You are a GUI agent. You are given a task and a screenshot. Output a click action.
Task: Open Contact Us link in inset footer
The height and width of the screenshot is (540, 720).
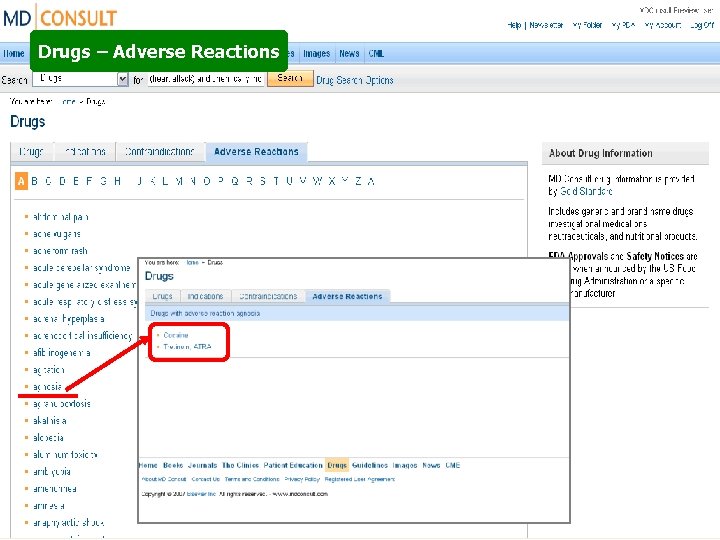point(205,479)
